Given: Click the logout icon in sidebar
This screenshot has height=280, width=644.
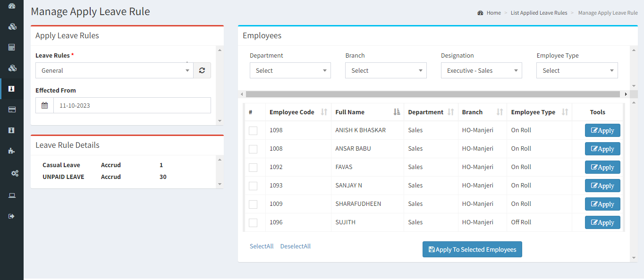Looking at the screenshot, I should click(x=12, y=216).
